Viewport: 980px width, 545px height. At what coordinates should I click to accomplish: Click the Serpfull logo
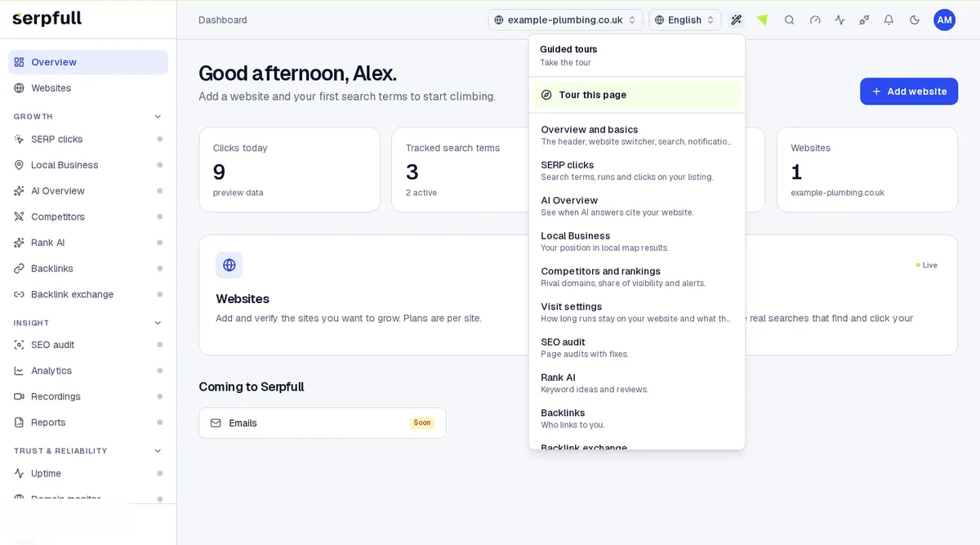click(x=47, y=18)
